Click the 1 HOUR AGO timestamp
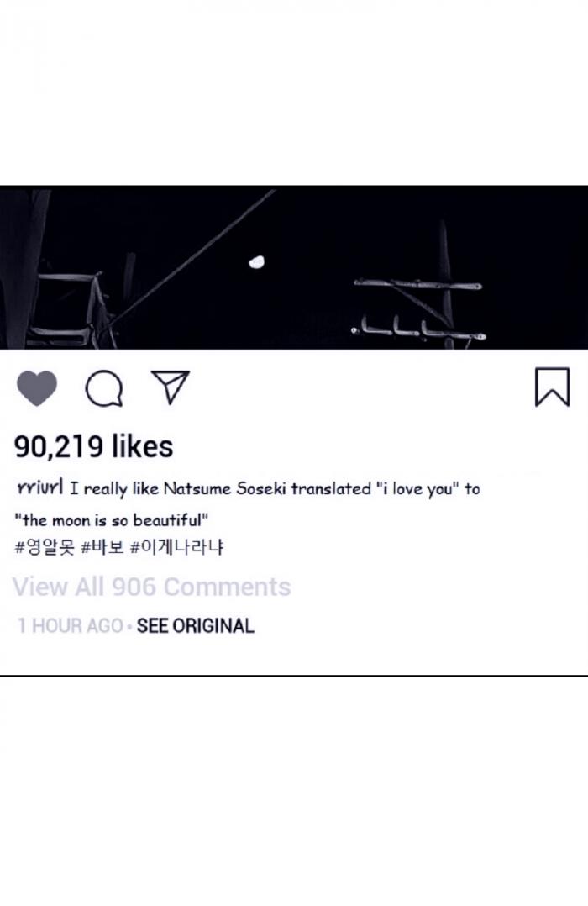 [x=69, y=625]
